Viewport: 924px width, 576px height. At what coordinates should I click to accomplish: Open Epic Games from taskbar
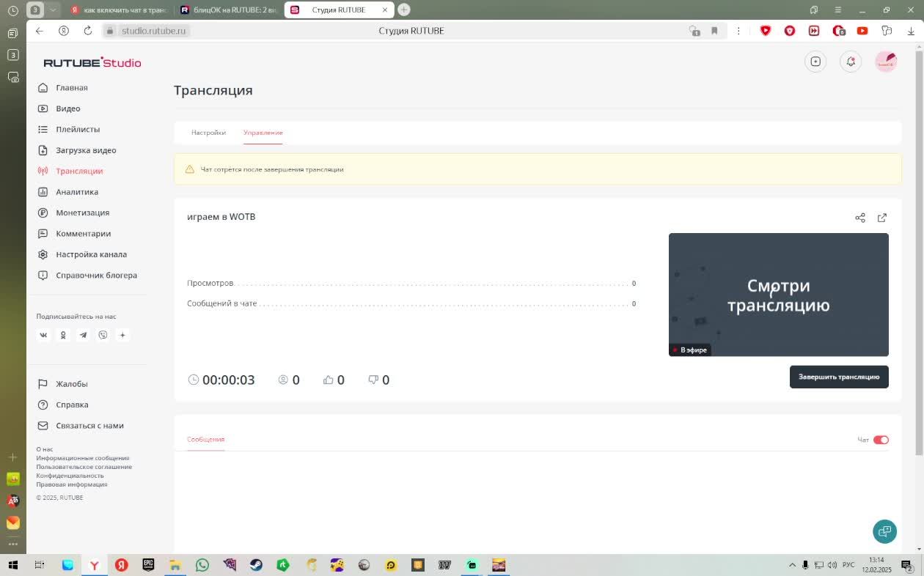point(148,565)
